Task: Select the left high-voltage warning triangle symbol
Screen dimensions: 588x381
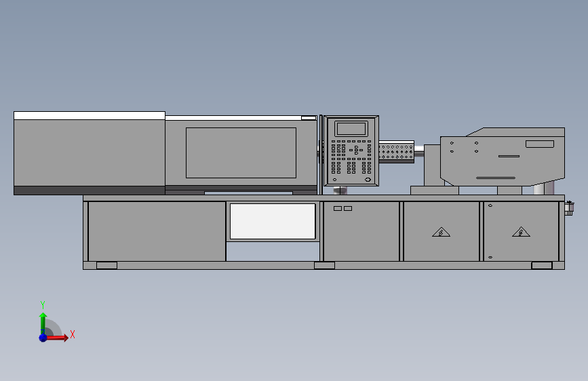Action: point(441,232)
